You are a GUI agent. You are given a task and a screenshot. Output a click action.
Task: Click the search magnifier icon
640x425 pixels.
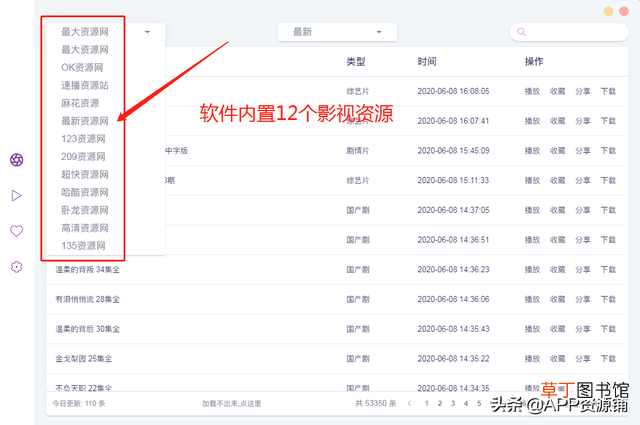coord(521,32)
